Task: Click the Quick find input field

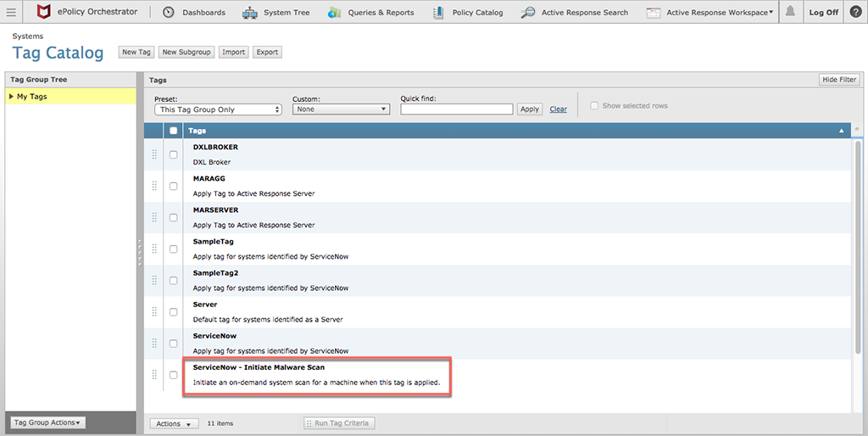Action: click(457, 109)
